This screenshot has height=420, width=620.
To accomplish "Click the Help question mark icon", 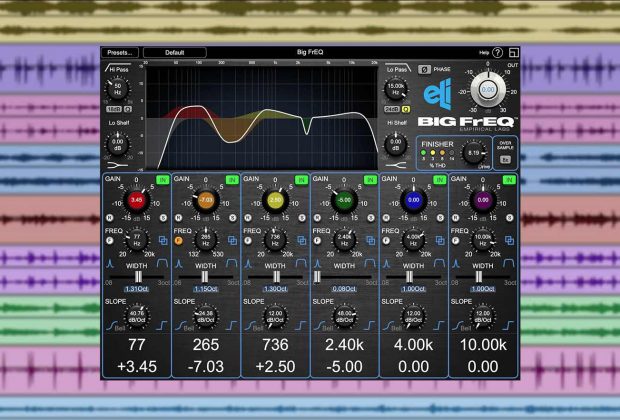I will 497,52.
